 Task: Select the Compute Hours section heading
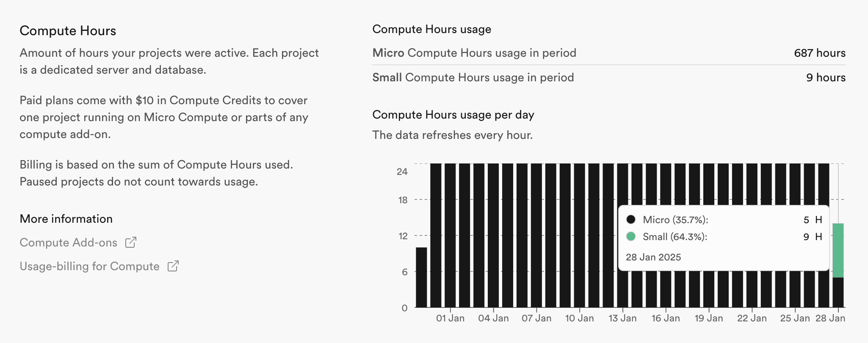68,30
